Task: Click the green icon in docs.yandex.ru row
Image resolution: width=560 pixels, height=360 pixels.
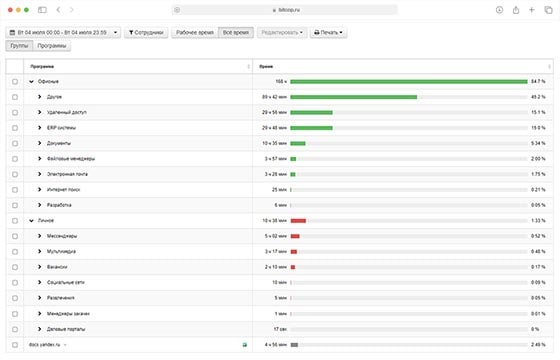Action: tap(245, 345)
